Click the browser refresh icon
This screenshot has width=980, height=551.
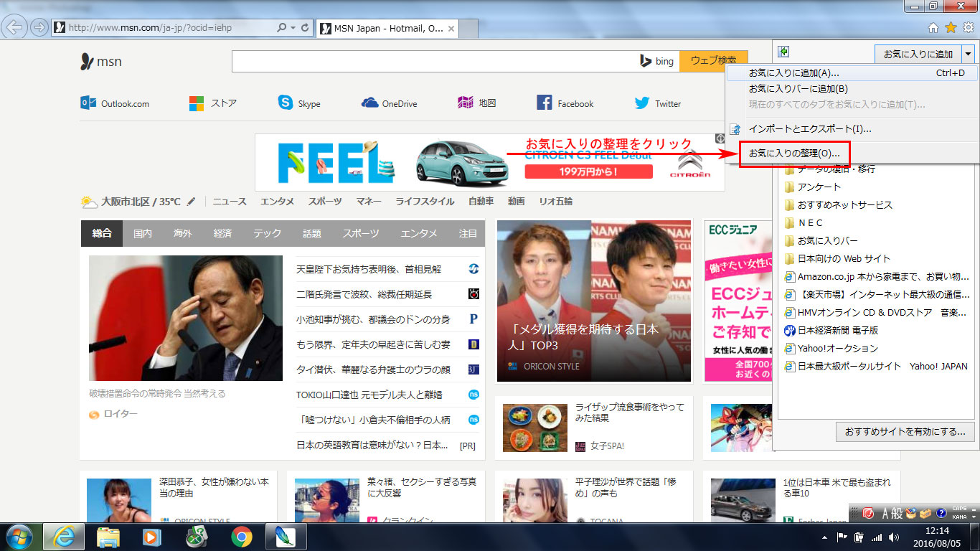coord(306,28)
